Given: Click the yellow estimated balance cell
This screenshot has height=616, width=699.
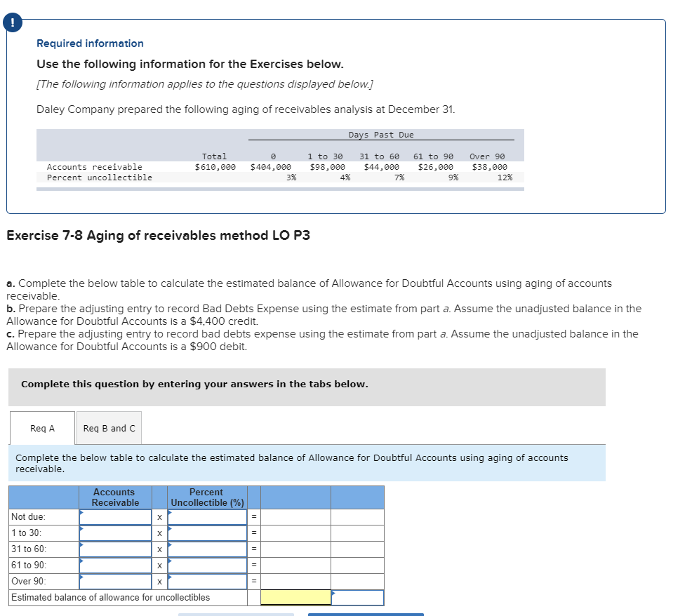Looking at the screenshot, I should coord(295,597).
